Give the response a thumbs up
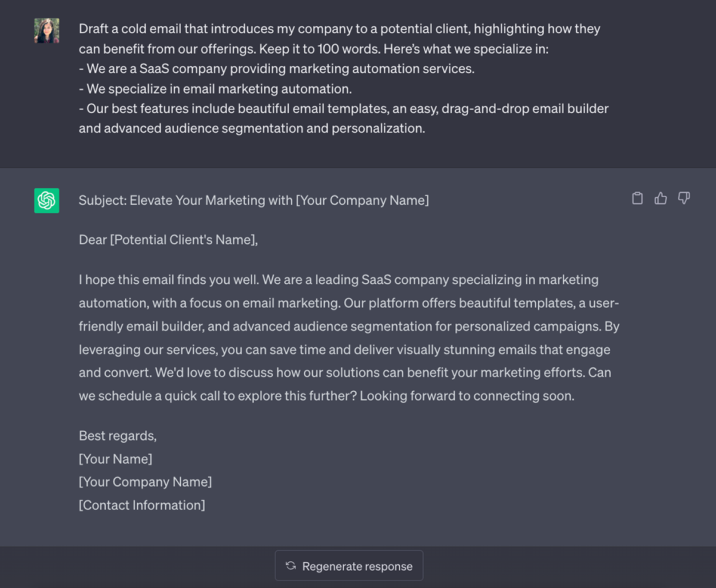The image size is (716, 588). (x=661, y=199)
